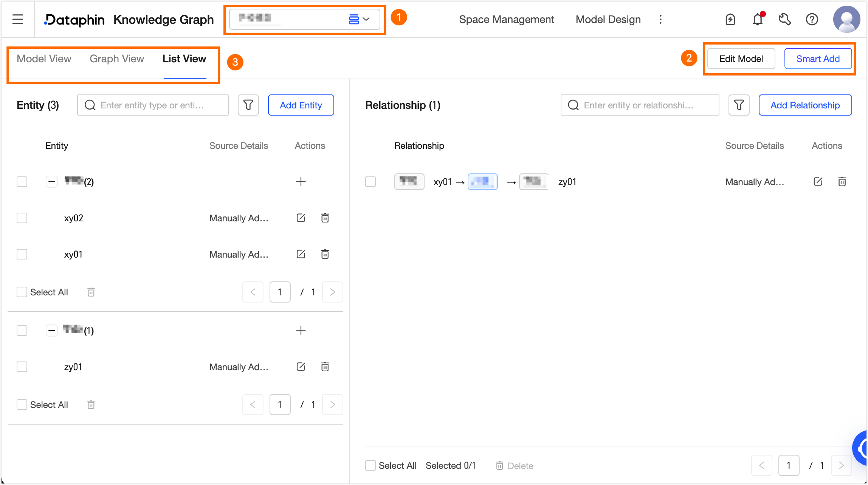
Task: Check the xy02 entity checkbox
Action: click(22, 218)
